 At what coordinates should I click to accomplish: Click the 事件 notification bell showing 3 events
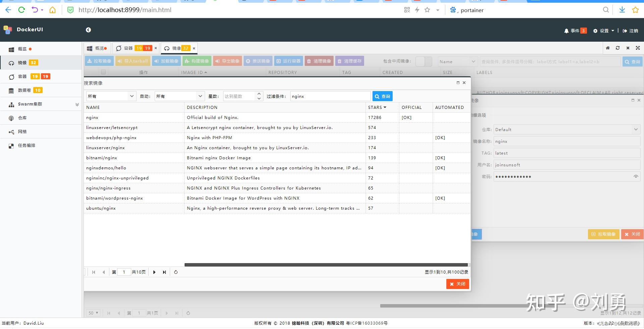[x=575, y=31]
